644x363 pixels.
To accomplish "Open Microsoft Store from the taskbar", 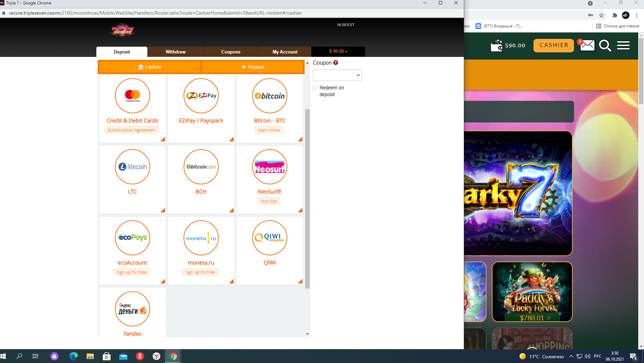I will point(106,356).
